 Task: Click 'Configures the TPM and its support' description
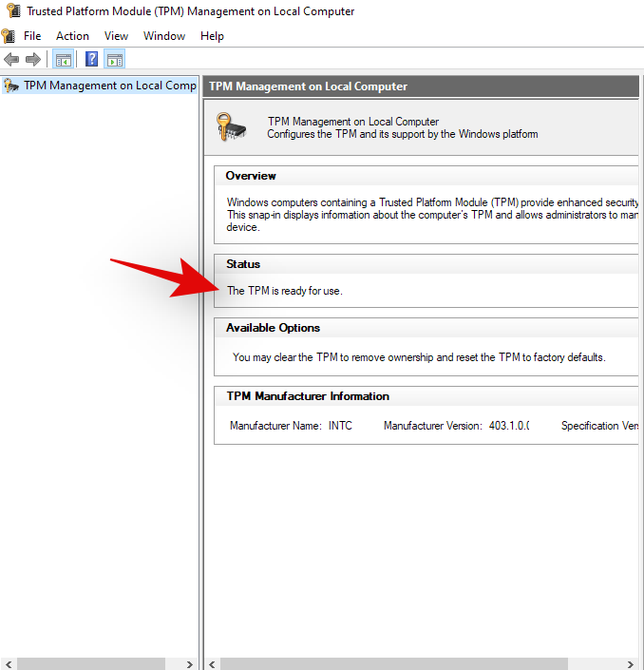[403, 134]
